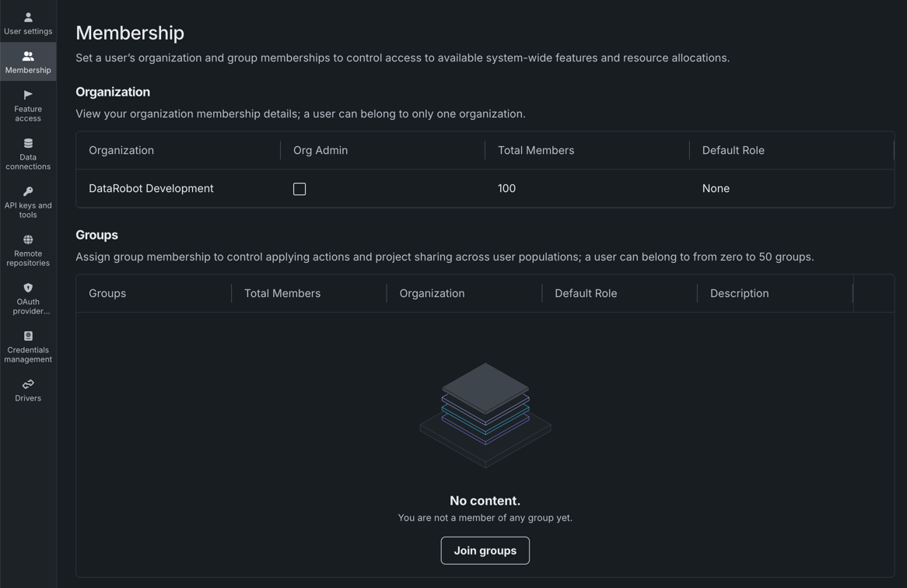Click the Data connections label in sidebar

coord(28,162)
